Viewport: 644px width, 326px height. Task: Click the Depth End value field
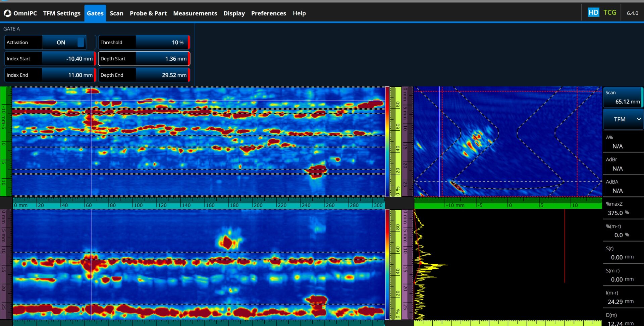[162, 75]
